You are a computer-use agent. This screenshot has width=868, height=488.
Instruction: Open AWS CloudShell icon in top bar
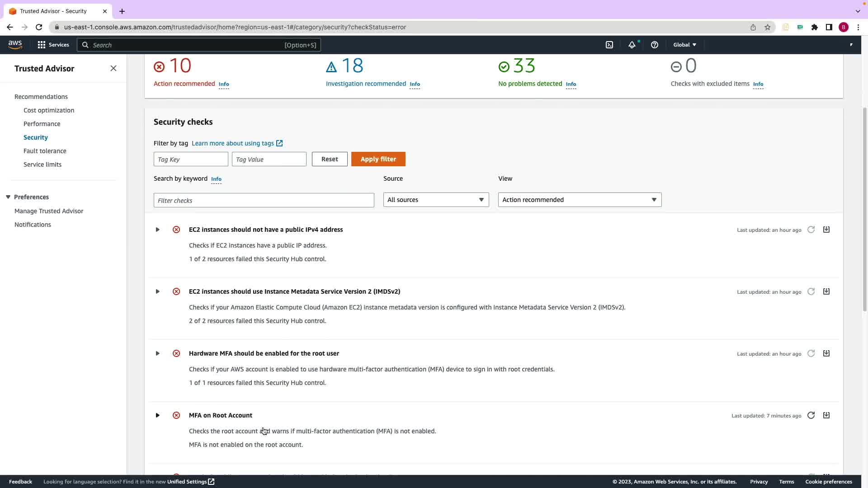pos(609,45)
